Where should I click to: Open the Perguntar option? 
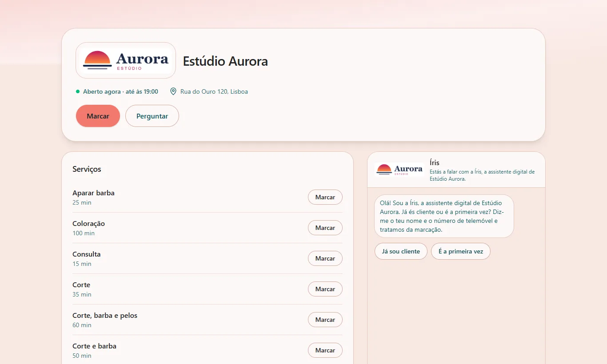pos(152,116)
